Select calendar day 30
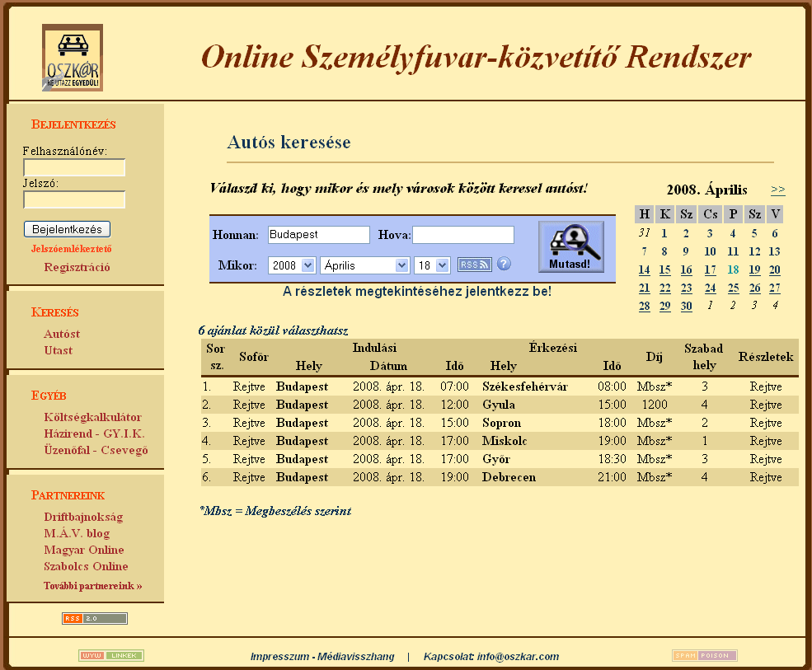This screenshot has height=670, width=812. pyautogui.click(x=686, y=306)
